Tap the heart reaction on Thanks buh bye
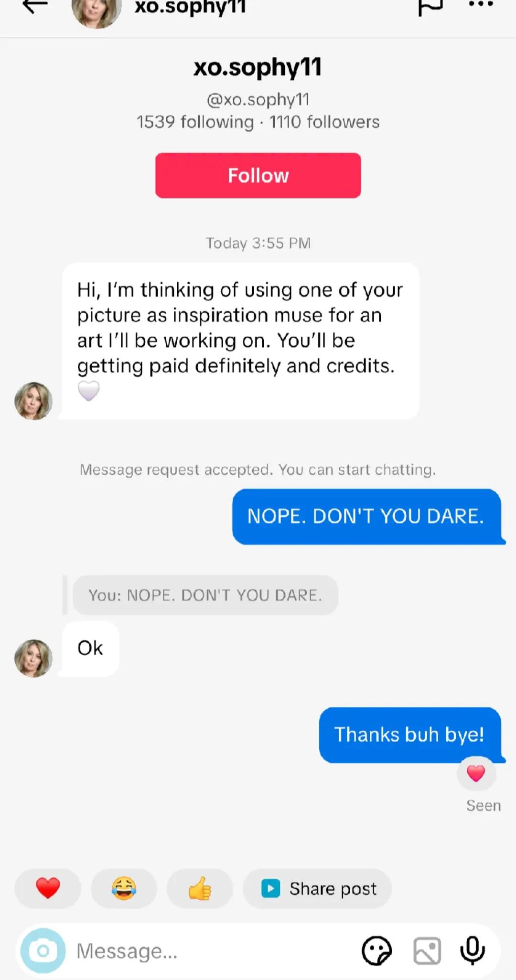The width and height of the screenshot is (516, 980). point(476,773)
